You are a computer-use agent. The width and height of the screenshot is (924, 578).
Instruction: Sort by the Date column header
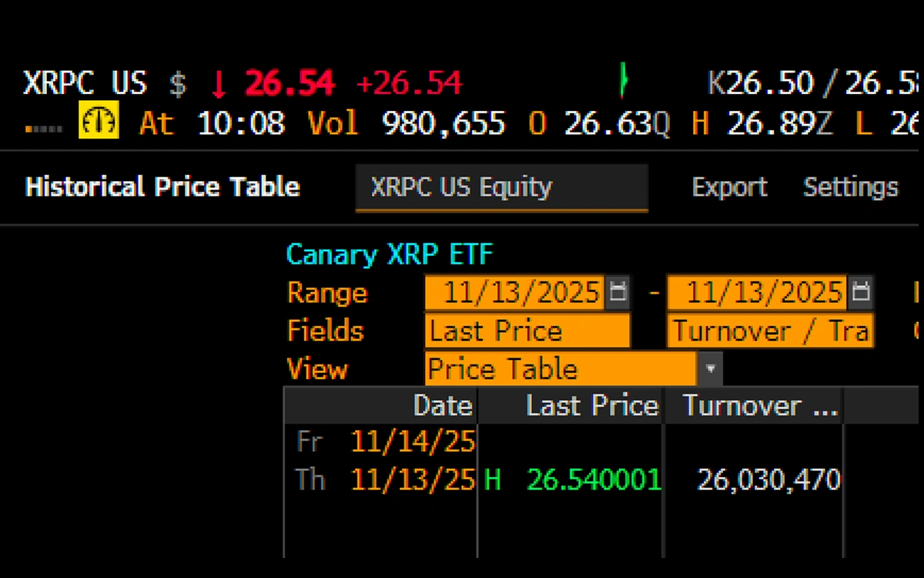pyautogui.click(x=442, y=406)
